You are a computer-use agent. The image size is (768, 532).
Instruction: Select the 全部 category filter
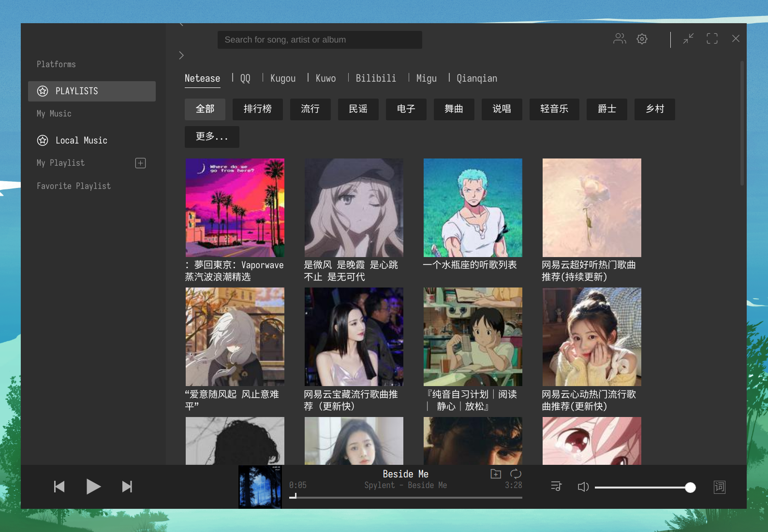205,109
